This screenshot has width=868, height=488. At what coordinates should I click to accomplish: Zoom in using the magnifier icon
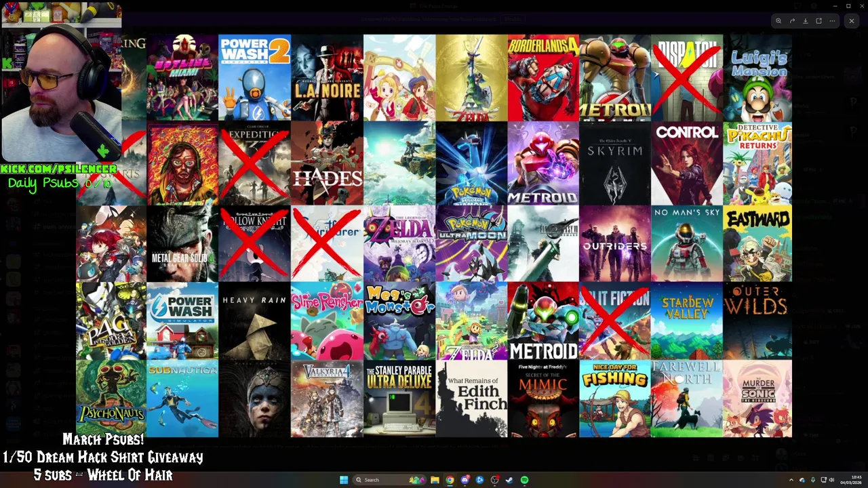(778, 21)
